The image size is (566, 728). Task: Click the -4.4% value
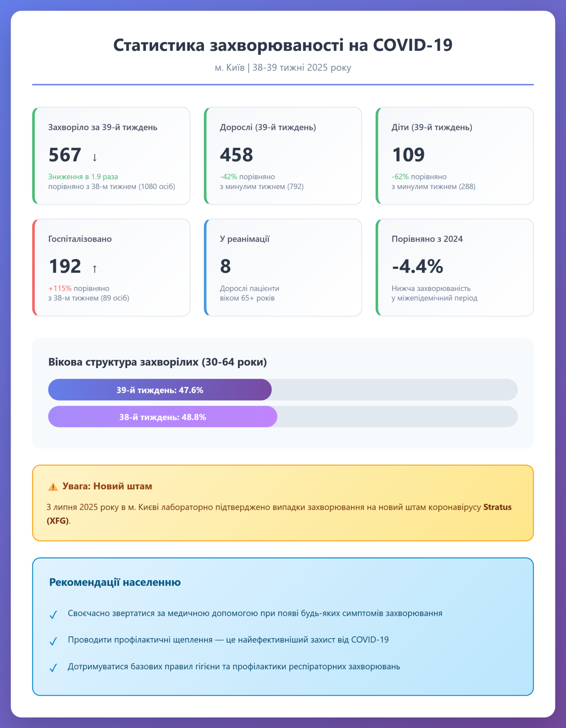[x=417, y=266]
